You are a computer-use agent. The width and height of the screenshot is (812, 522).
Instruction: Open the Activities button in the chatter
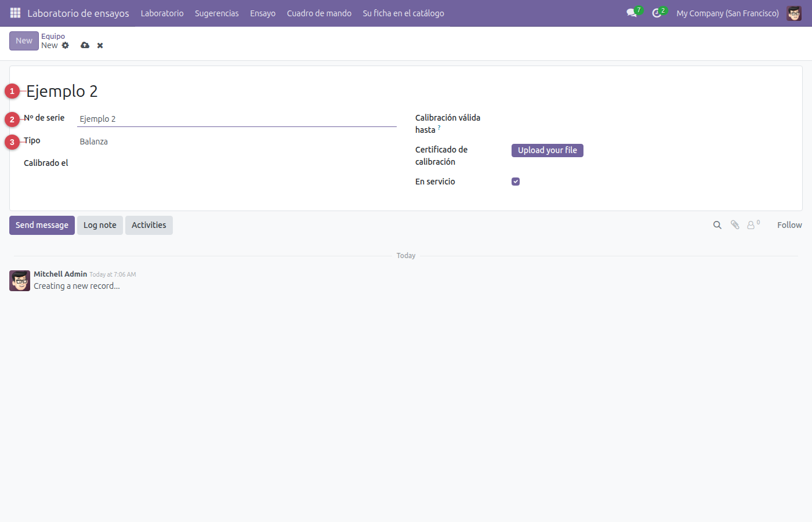point(149,225)
